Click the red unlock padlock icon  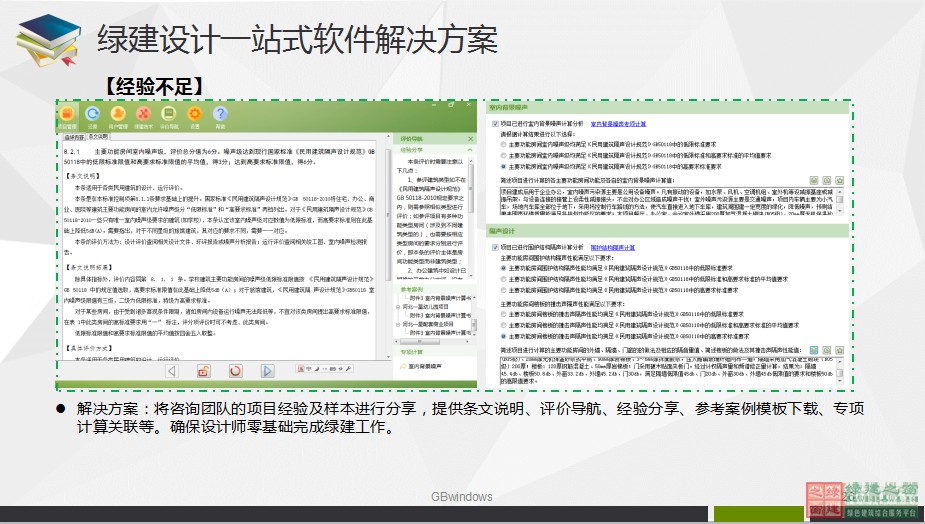click(x=204, y=371)
